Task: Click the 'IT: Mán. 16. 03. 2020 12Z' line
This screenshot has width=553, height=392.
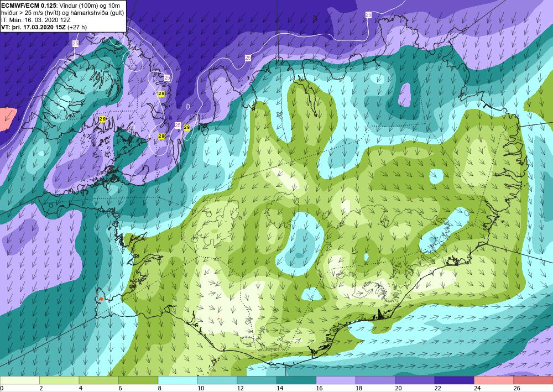Action: (x=35, y=20)
